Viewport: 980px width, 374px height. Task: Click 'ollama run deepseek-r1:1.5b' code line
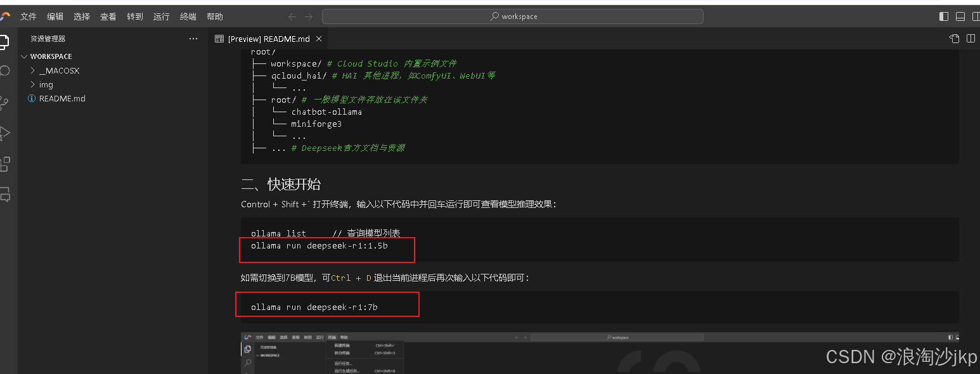pyautogui.click(x=319, y=245)
